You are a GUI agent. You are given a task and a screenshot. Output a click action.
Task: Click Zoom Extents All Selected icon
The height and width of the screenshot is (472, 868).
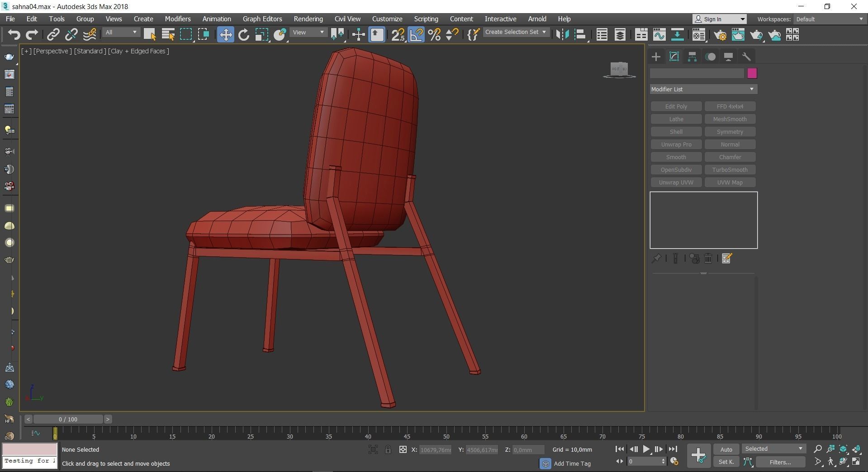(856, 449)
